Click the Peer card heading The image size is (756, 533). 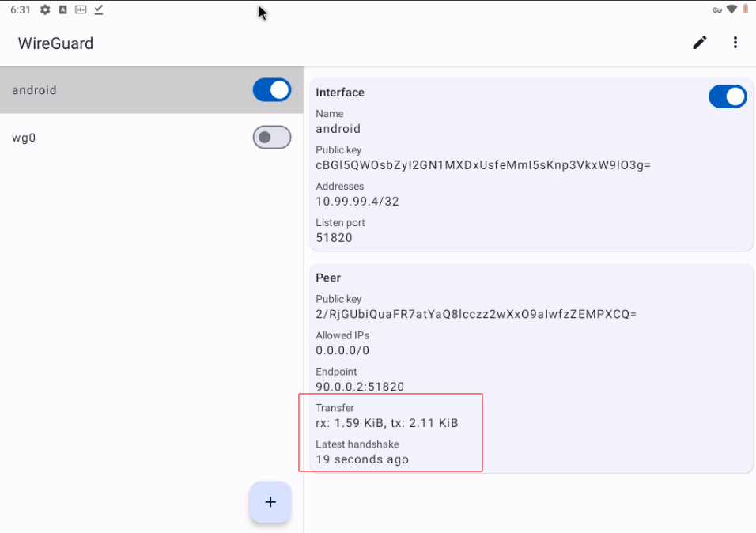[x=328, y=278]
